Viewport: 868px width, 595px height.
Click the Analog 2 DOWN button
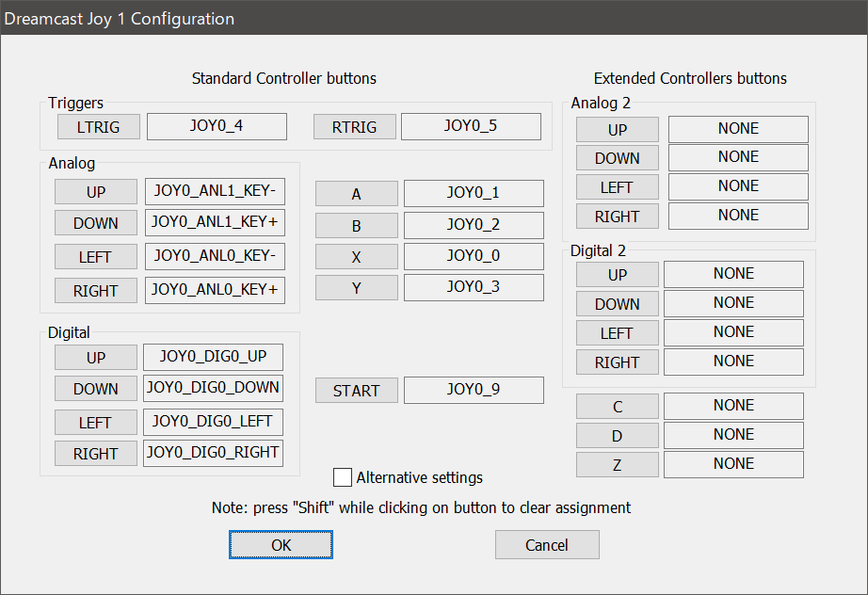(x=618, y=158)
